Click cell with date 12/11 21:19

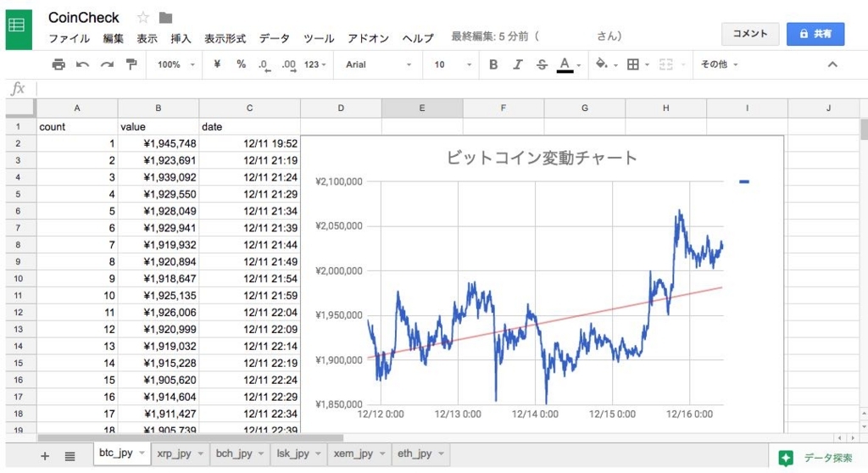point(250,160)
